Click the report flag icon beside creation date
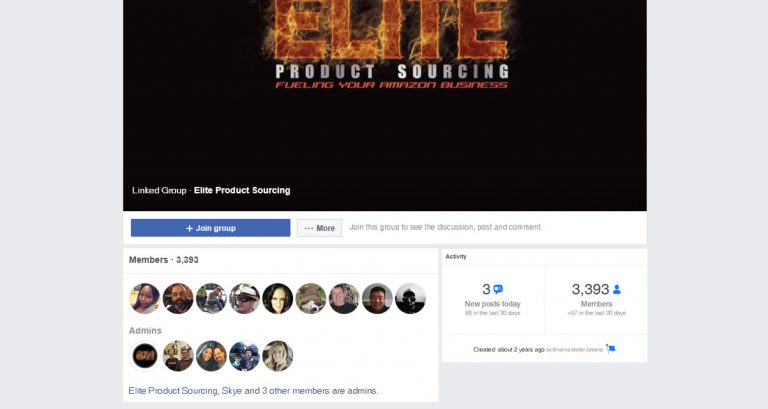The image size is (768, 409). coord(610,349)
